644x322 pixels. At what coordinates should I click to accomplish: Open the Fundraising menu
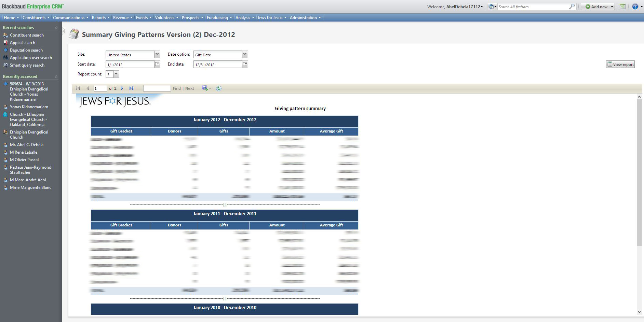point(219,18)
